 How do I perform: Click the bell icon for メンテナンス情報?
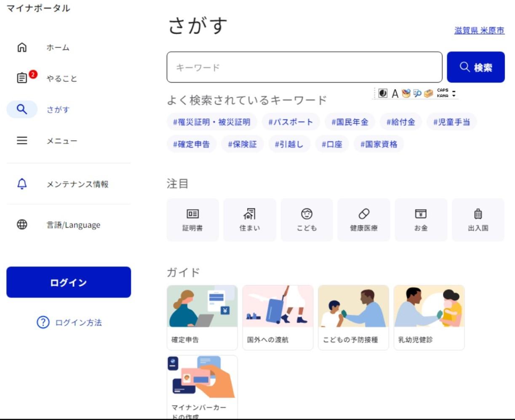point(22,184)
